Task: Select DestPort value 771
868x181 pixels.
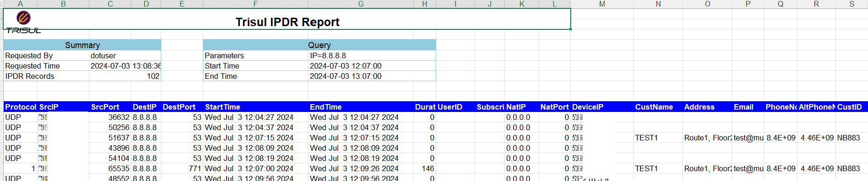Action: (x=182, y=168)
